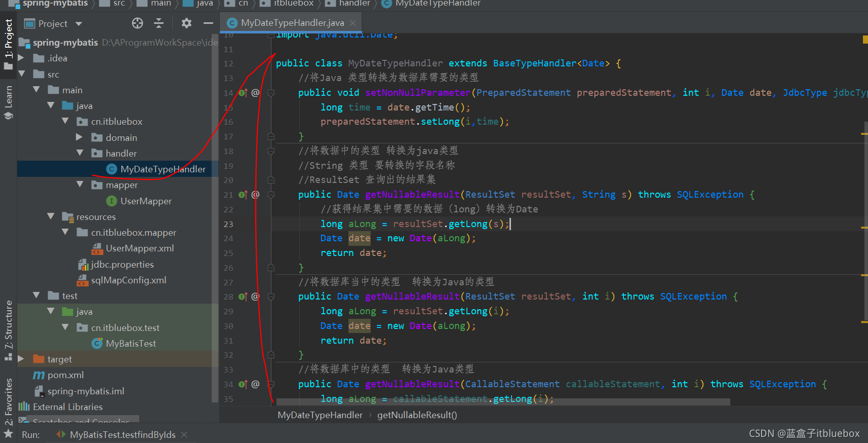Click BaseTypeHandler class name in code

point(535,63)
